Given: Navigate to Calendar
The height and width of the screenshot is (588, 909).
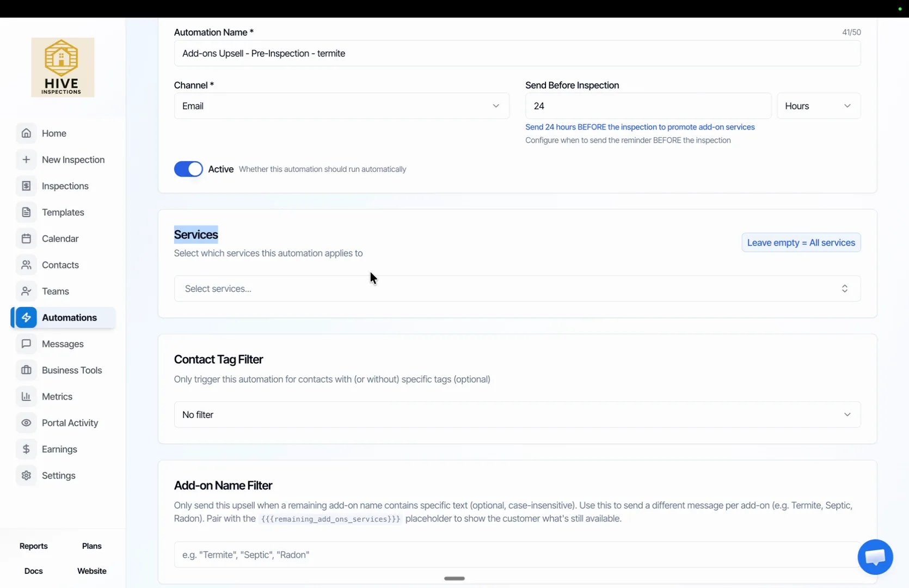Looking at the screenshot, I should coord(64,238).
